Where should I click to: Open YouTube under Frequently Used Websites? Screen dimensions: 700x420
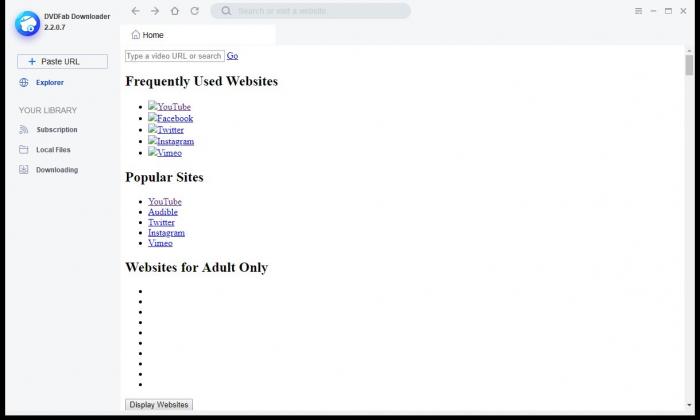pos(174,107)
